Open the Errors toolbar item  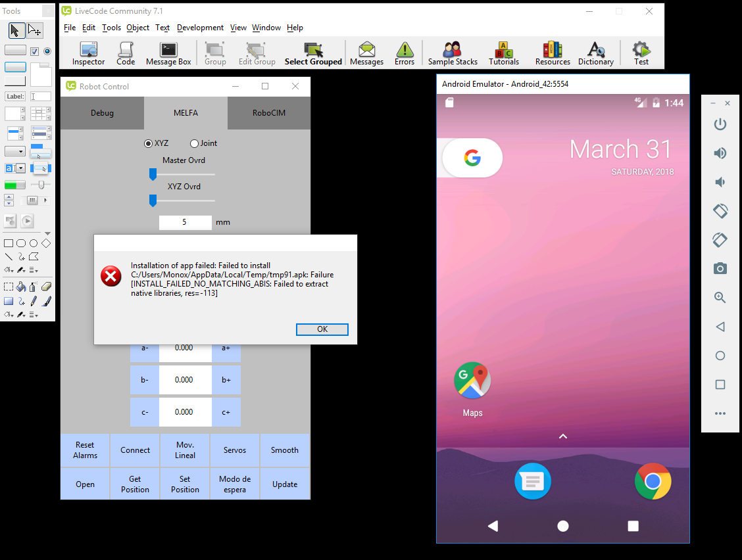tap(405, 53)
